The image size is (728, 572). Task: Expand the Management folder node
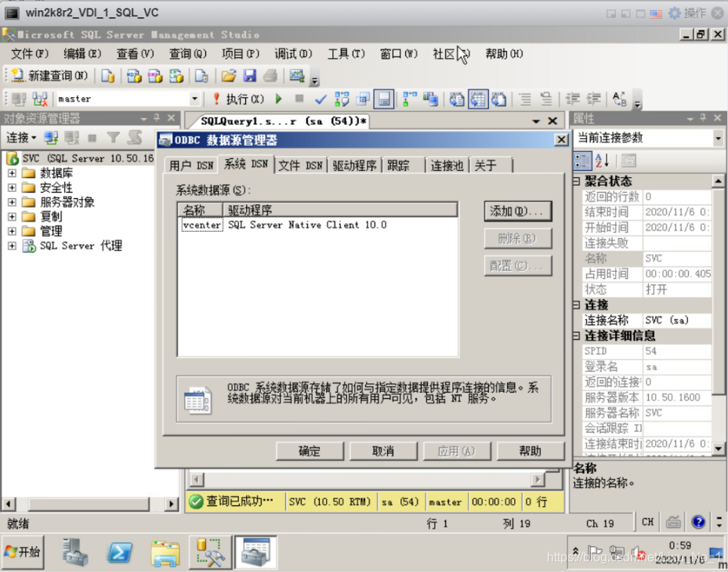pyautogui.click(x=12, y=231)
